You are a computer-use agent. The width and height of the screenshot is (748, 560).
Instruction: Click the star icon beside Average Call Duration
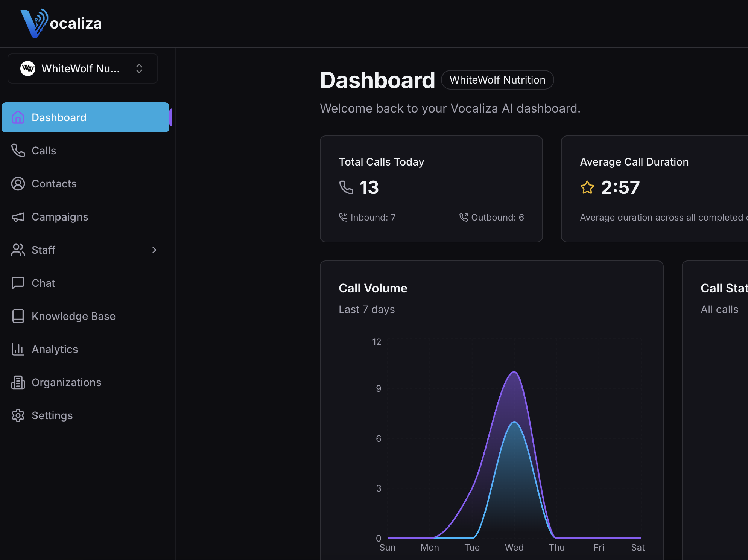coord(587,187)
